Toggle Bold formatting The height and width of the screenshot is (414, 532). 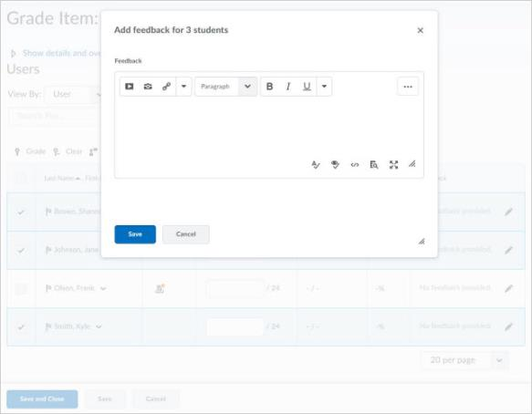click(269, 87)
